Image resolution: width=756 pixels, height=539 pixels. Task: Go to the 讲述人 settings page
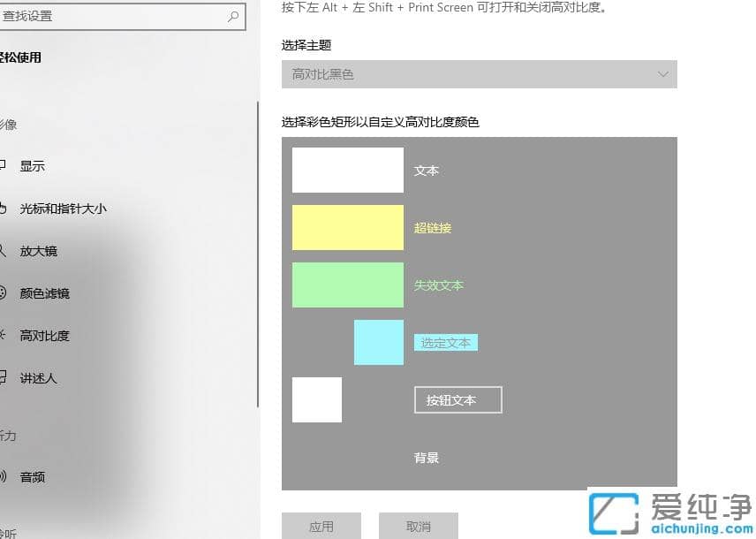(x=38, y=378)
